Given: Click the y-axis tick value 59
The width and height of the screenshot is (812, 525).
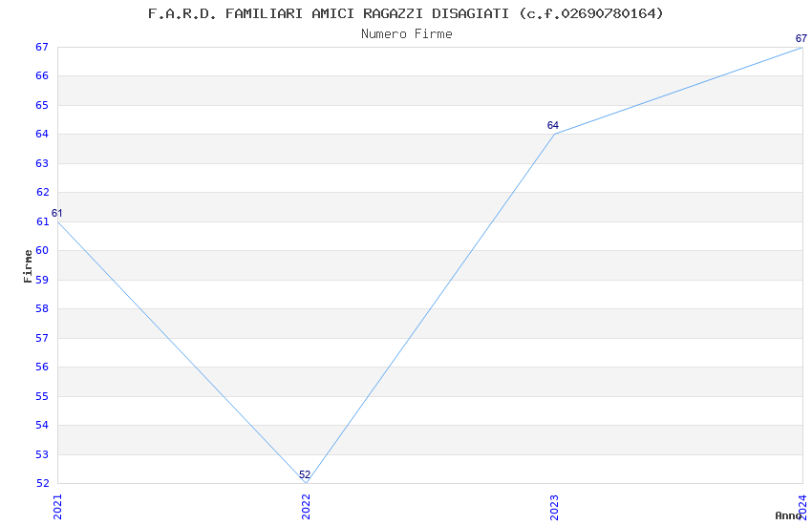Looking at the screenshot, I should coord(42,280).
